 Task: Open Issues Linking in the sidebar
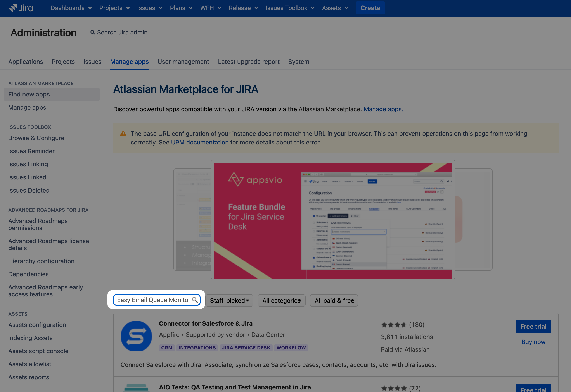pos(28,164)
